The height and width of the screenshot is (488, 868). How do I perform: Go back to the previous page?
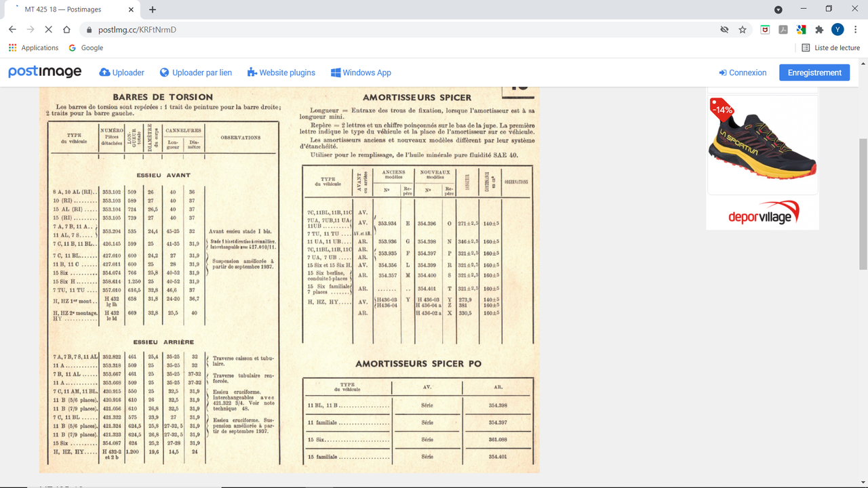pyautogui.click(x=12, y=30)
